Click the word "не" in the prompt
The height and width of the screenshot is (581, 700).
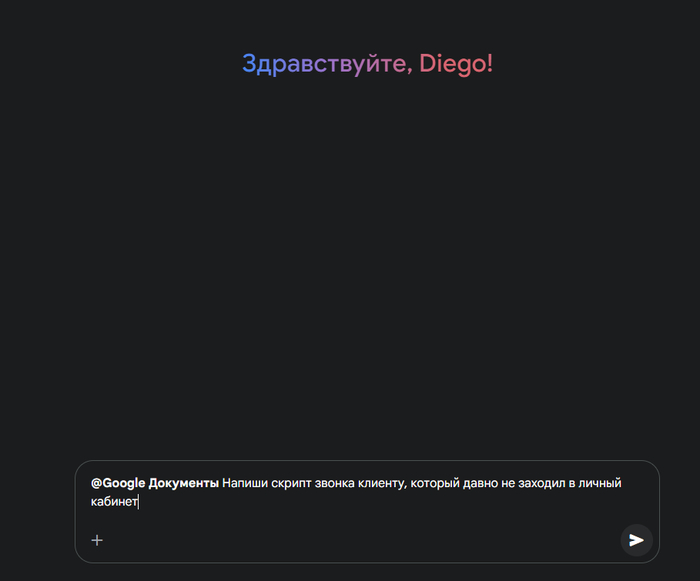tap(540, 484)
